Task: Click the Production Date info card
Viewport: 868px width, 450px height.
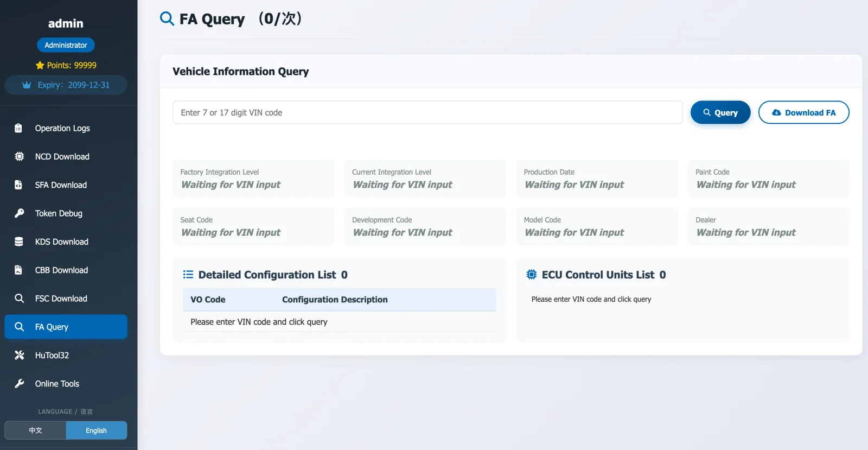Action: click(x=597, y=179)
